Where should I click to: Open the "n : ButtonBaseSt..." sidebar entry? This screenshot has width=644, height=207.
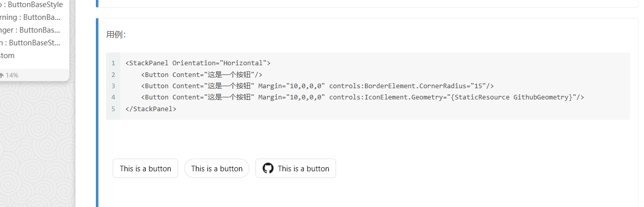31,43
